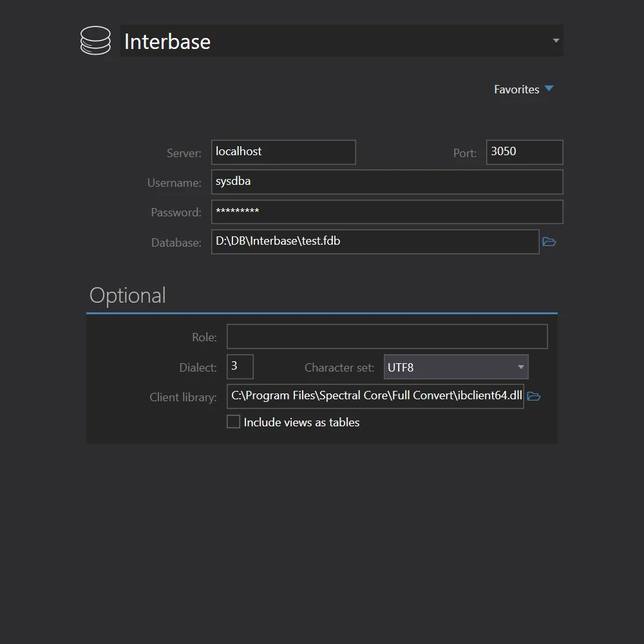Click the Username field with sysdba
Viewport: 644px width, 644px height.
[x=386, y=182]
